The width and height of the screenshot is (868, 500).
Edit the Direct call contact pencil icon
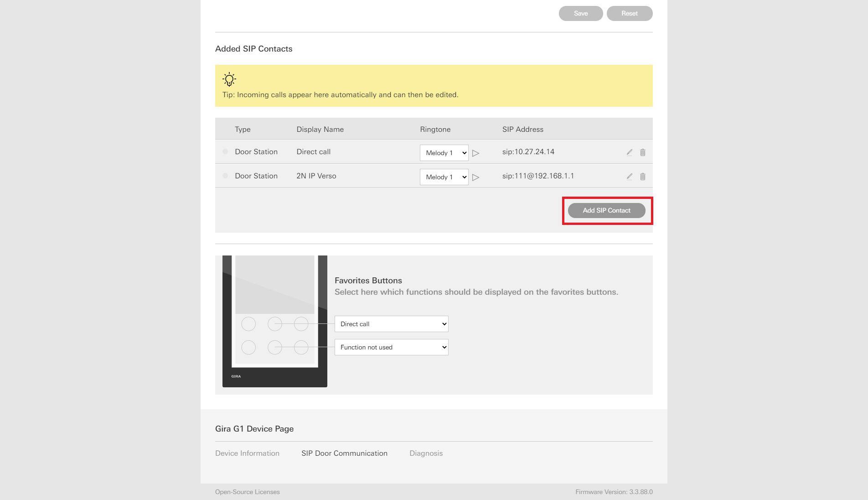[x=629, y=152]
